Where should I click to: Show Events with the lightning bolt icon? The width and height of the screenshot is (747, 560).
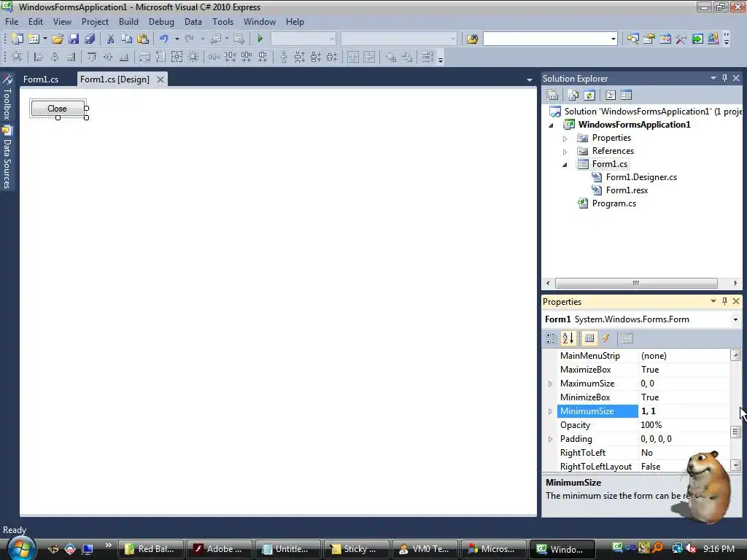(606, 338)
